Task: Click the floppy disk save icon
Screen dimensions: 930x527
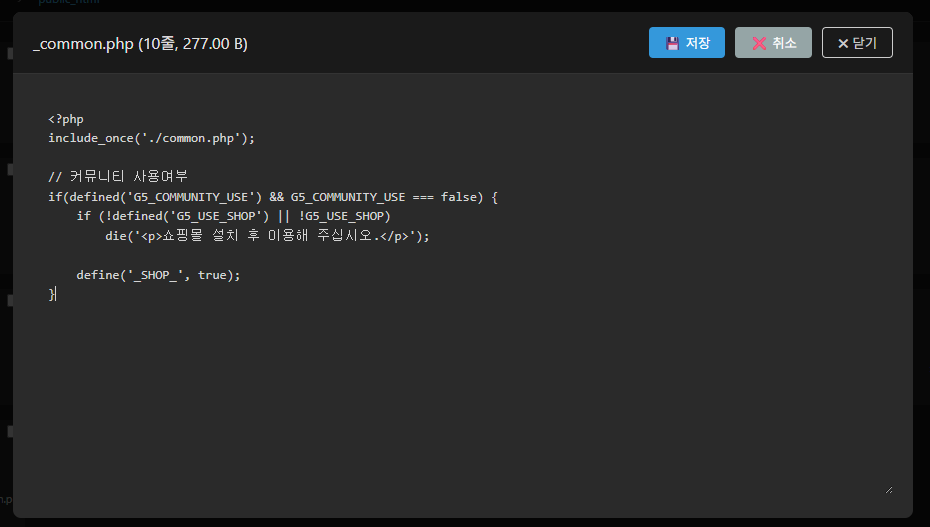Action: (x=672, y=43)
